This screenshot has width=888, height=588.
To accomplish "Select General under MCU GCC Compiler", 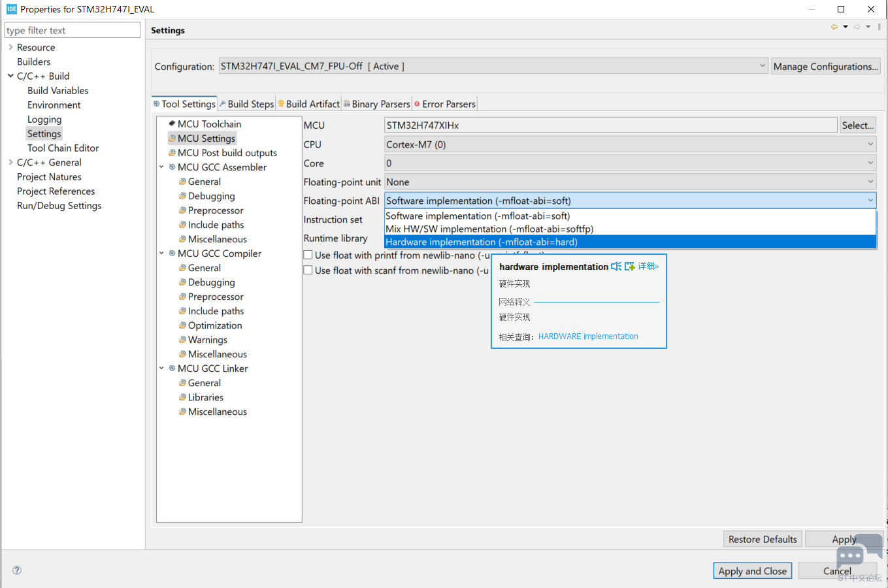I will pyautogui.click(x=204, y=268).
